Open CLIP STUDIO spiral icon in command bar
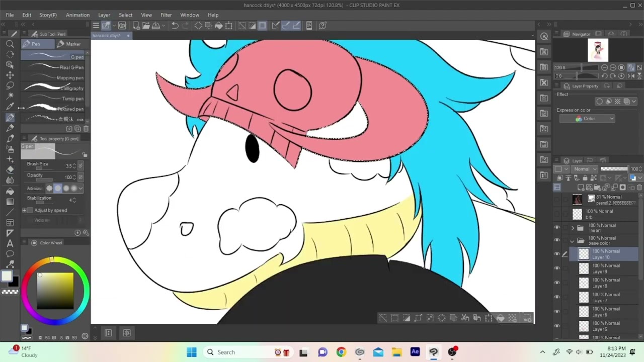644x362 pixels. tap(122, 26)
